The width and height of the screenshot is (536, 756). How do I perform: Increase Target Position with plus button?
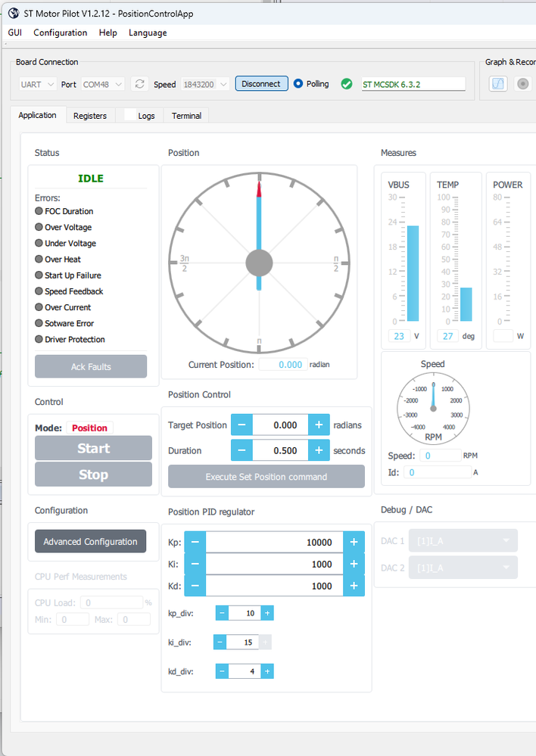coord(319,425)
